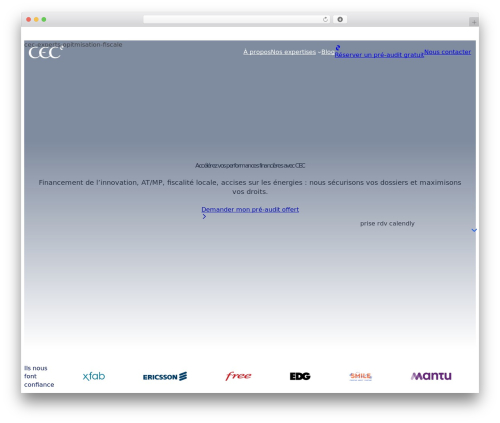Open the À propos menu link
This screenshot has height=423, width=500.
(x=257, y=52)
